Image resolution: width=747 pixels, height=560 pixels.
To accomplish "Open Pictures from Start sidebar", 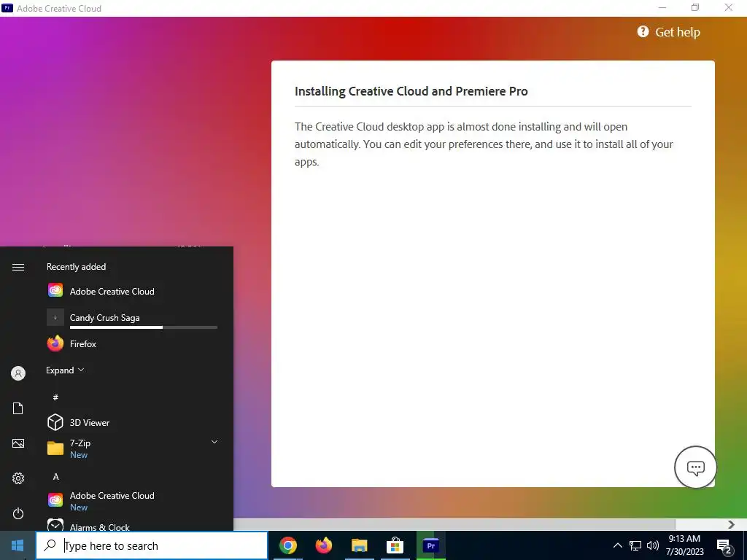I will (x=18, y=443).
